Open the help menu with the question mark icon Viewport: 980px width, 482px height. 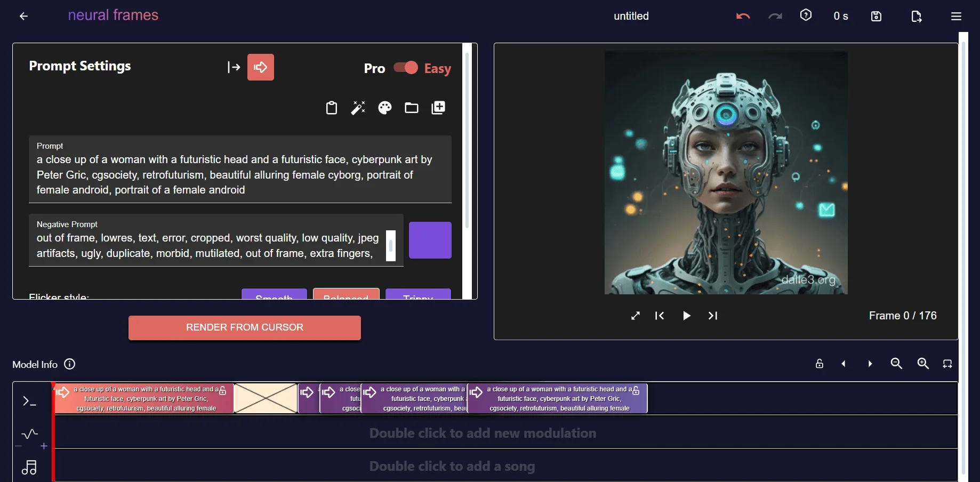coord(806,15)
